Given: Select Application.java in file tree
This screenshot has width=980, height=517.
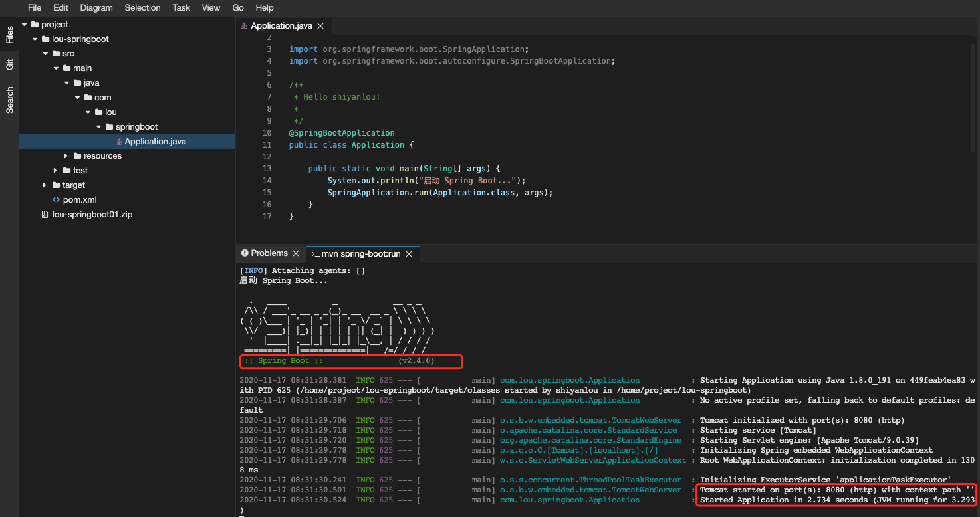Looking at the screenshot, I should pyautogui.click(x=155, y=142).
